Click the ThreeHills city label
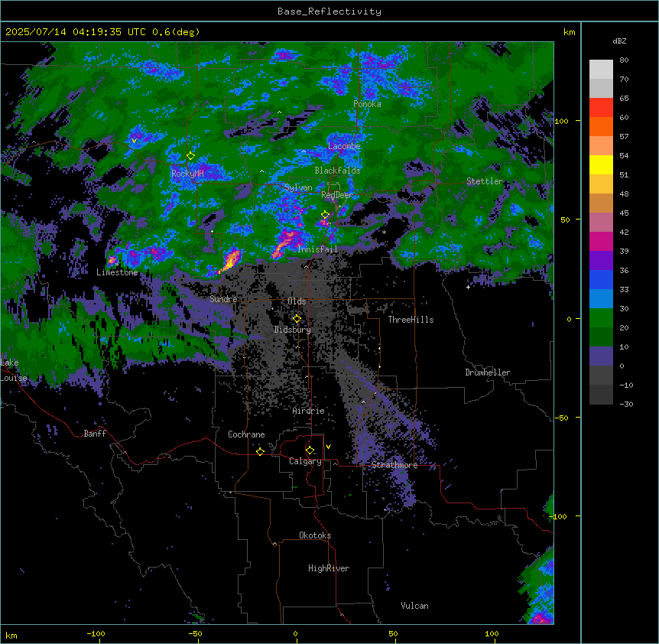This screenshot has width=659, height=644. coord(411,320)
